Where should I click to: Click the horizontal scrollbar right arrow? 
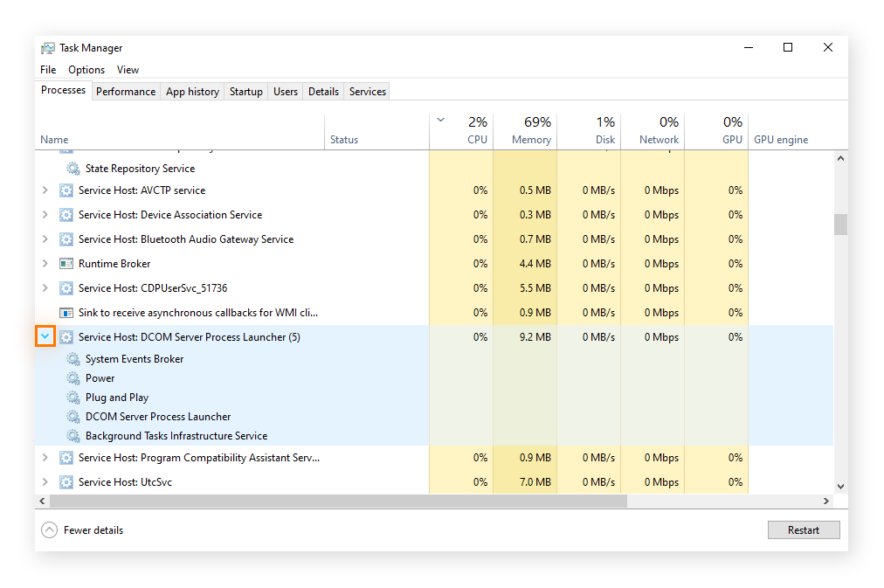(826, 502)
